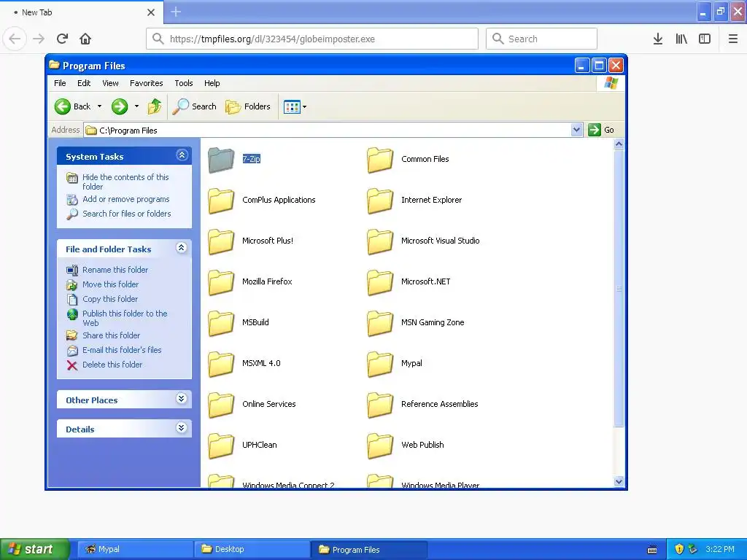This screenshot has height=560, width=747.
Task: Select the Microsoft Plus! folder icon
Action: point(221,241)
